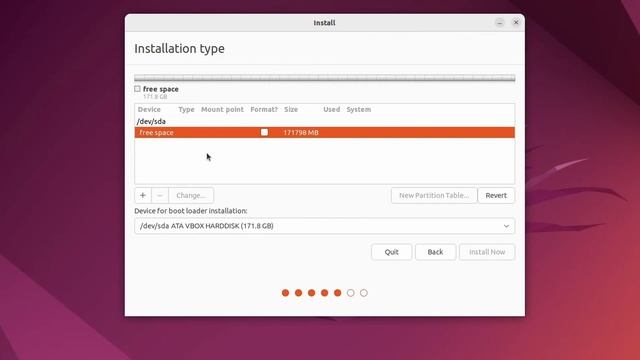Click the Quit button

tap(391, 252)
